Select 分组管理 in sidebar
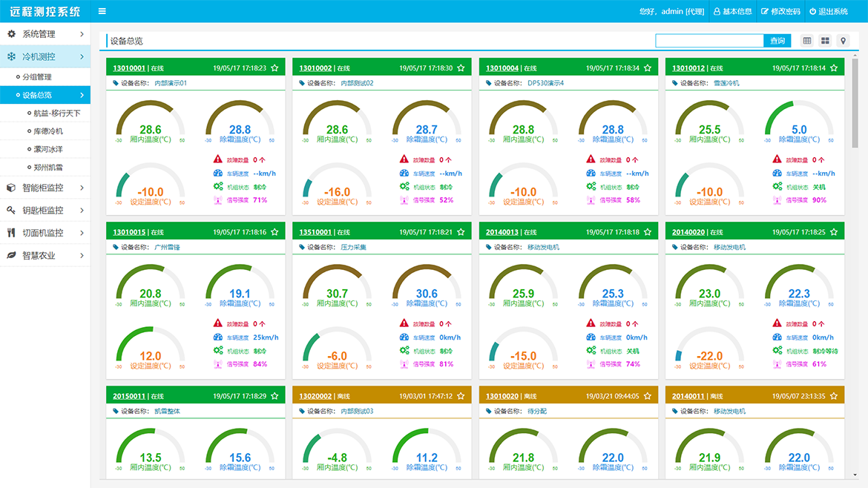The image size is (868, 488). point(37,77)
